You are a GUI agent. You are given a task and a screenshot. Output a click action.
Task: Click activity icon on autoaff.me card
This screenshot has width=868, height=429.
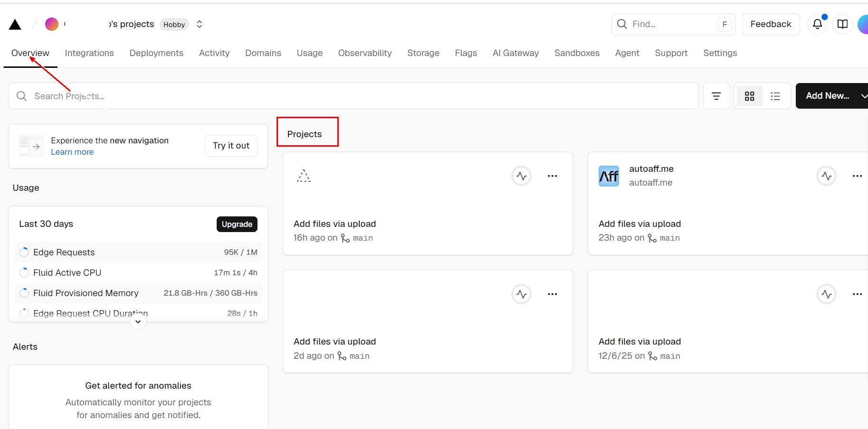[x=826, y=176]
